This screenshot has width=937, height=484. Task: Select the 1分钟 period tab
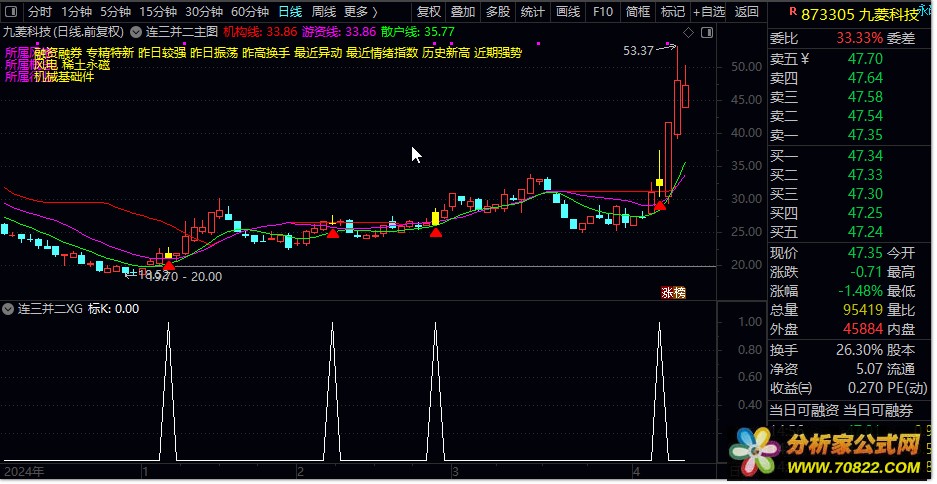[x=76, y=11]
